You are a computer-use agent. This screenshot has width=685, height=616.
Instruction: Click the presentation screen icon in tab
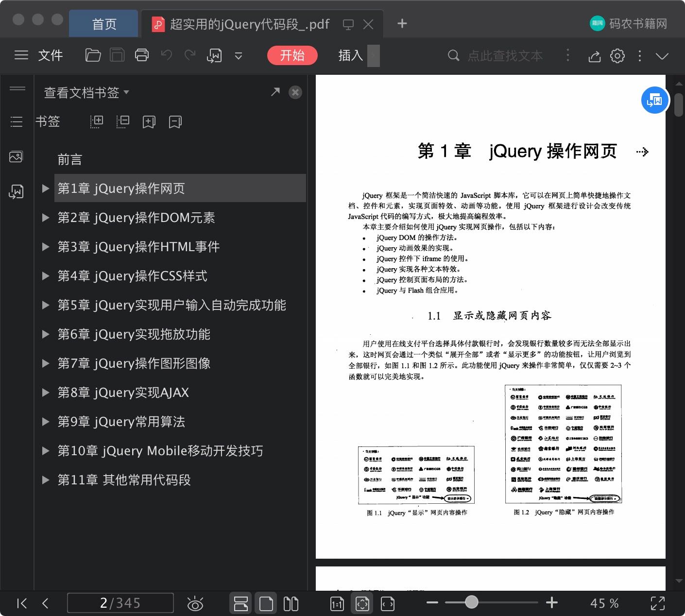coord(348,24)
